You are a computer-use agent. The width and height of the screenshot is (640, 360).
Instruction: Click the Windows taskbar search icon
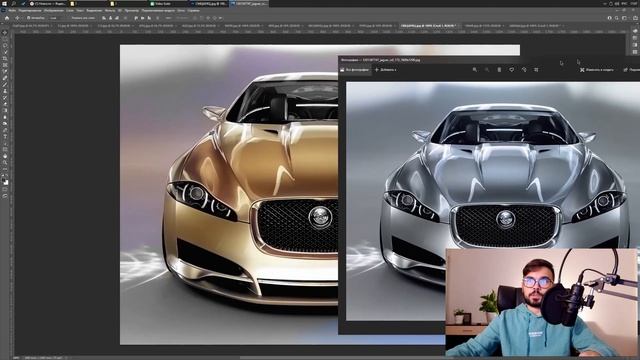pos(13,3)
